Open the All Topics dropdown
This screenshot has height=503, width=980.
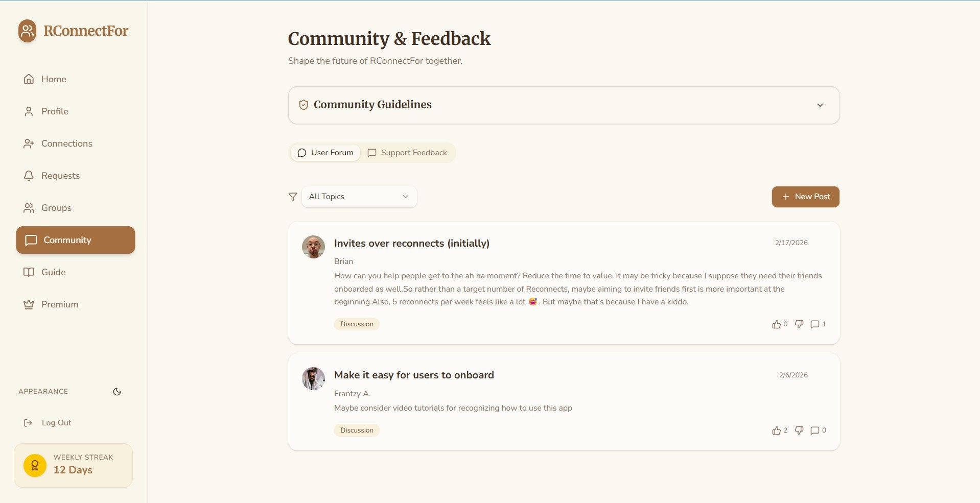(x=359, y=197)
